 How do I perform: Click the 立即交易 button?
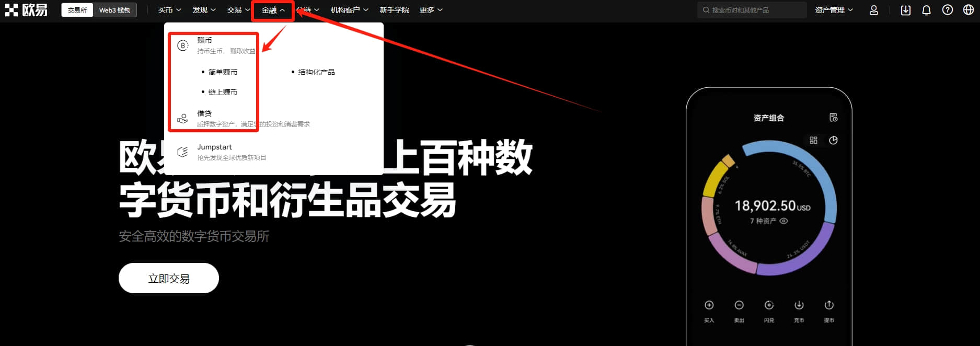(169, 278)
